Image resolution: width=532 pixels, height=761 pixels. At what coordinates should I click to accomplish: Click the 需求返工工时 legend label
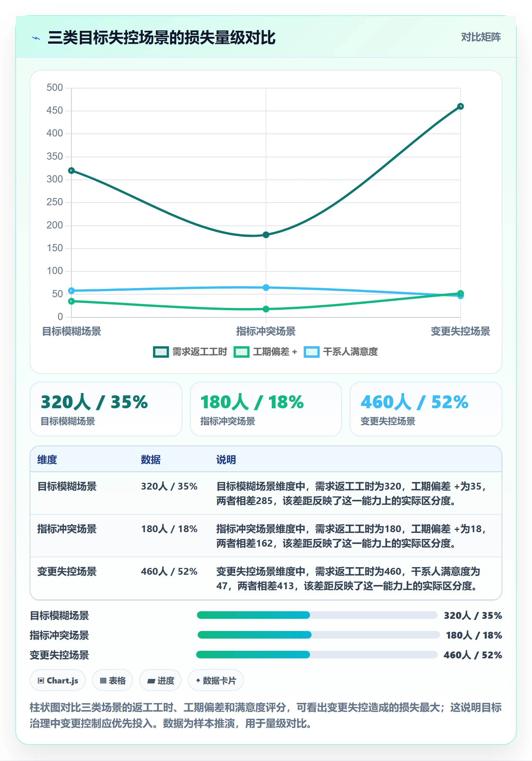click(x=199, y=352)
